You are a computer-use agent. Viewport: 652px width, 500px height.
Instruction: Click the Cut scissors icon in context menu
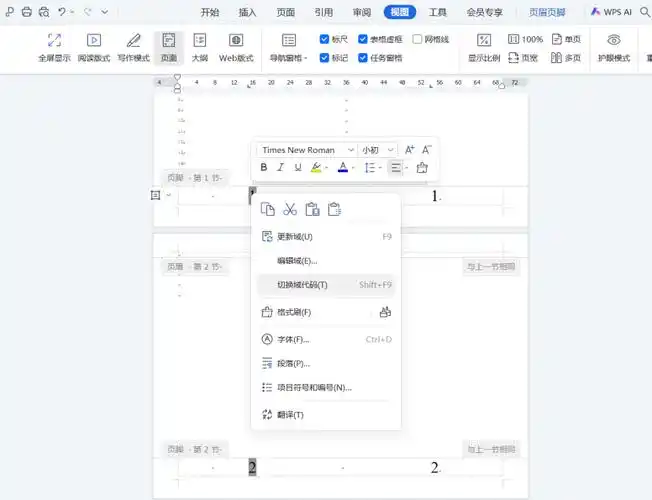[290, 209]
